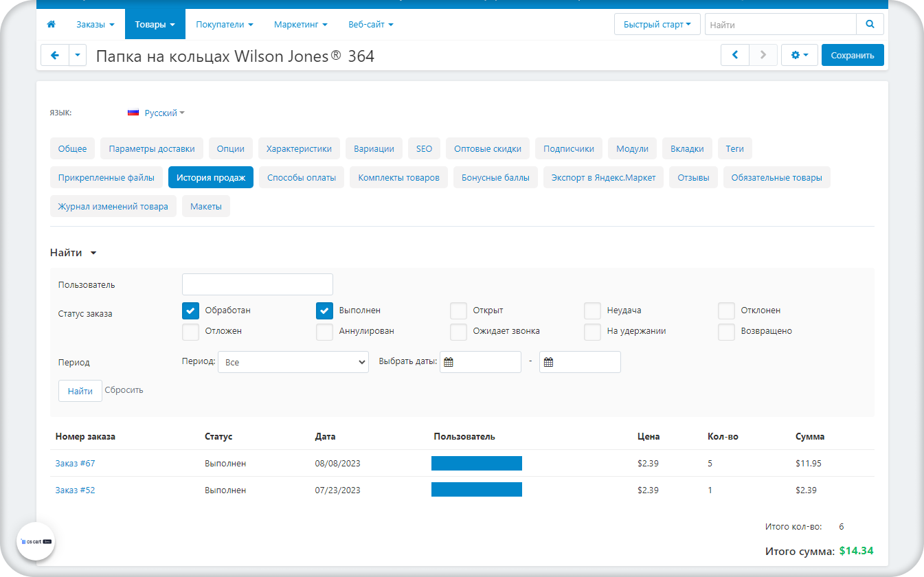Go to the home dashboard icon
The image size is (924, 577).
51,25
